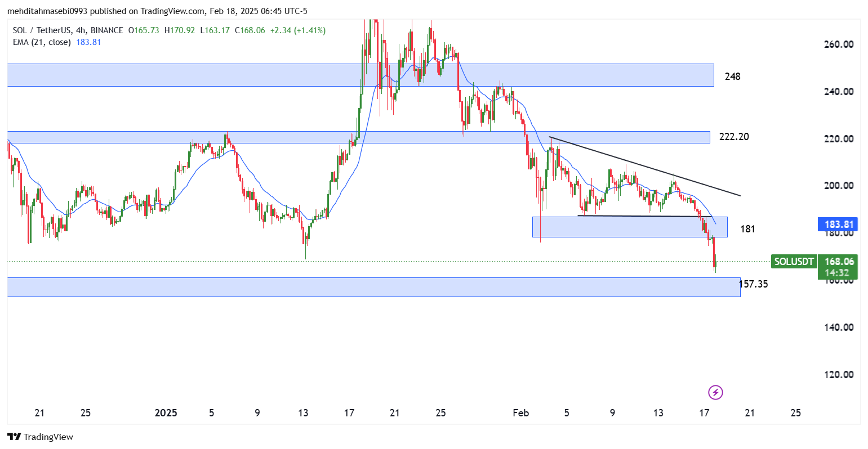Click the C168.06 close value in header

coord(250,30)
